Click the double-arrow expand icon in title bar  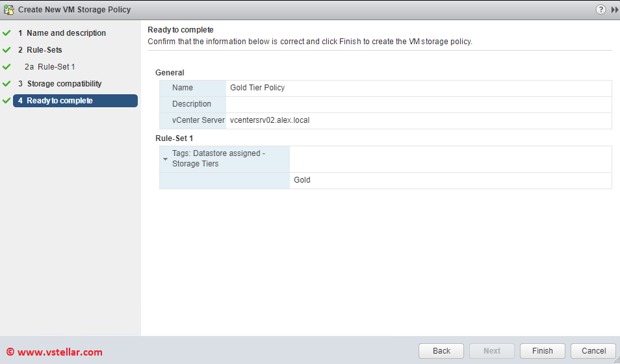(614, 10)
